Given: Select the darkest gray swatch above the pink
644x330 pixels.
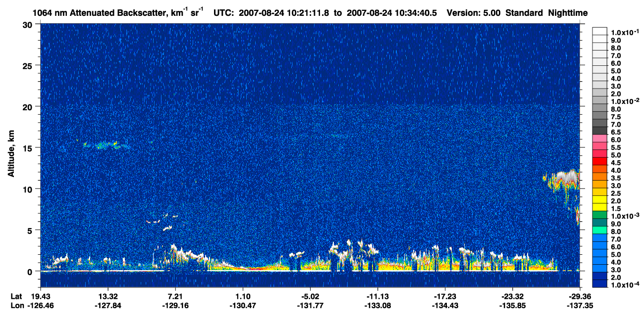Looking at the screenshot, I should pos(599,131).
